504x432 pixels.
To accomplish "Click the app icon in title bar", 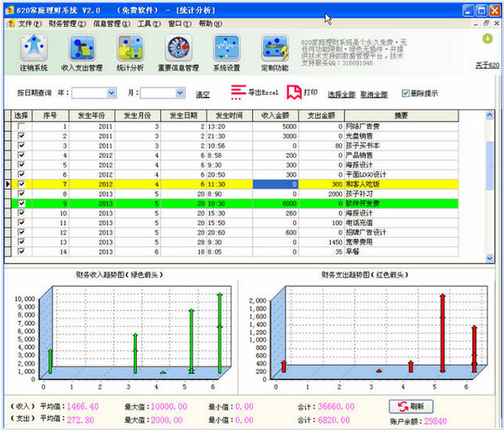I will 10,10.
